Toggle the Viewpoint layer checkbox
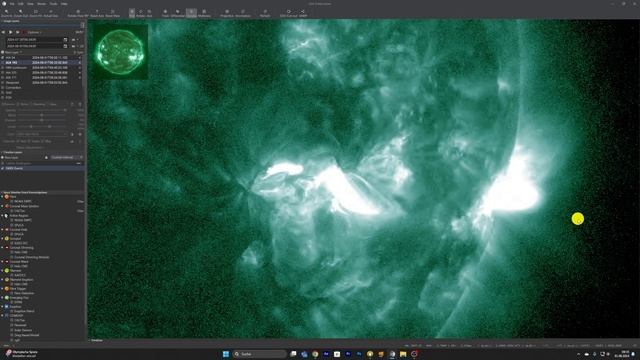Viewport: 640px width, 360px height. coord(3,82)
